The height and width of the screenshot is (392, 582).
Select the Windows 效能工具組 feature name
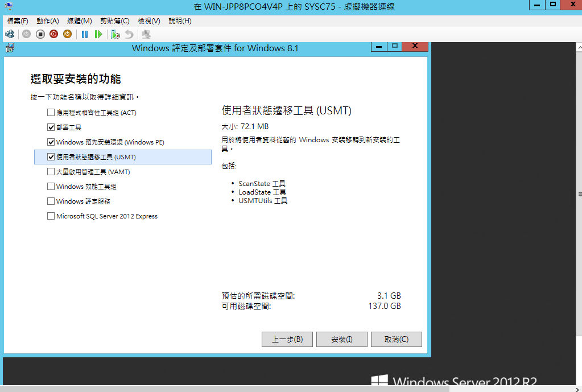(86, 187)
